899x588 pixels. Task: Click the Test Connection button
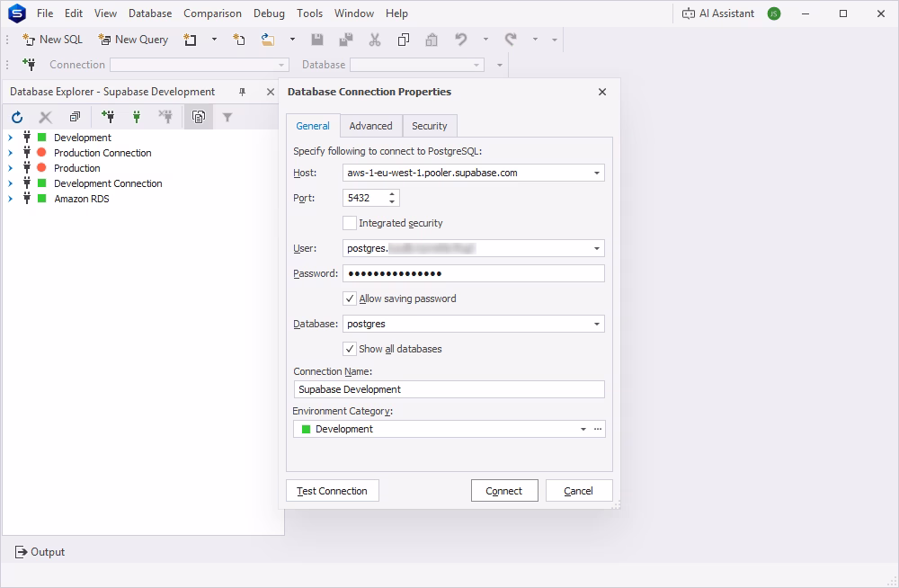333,491
